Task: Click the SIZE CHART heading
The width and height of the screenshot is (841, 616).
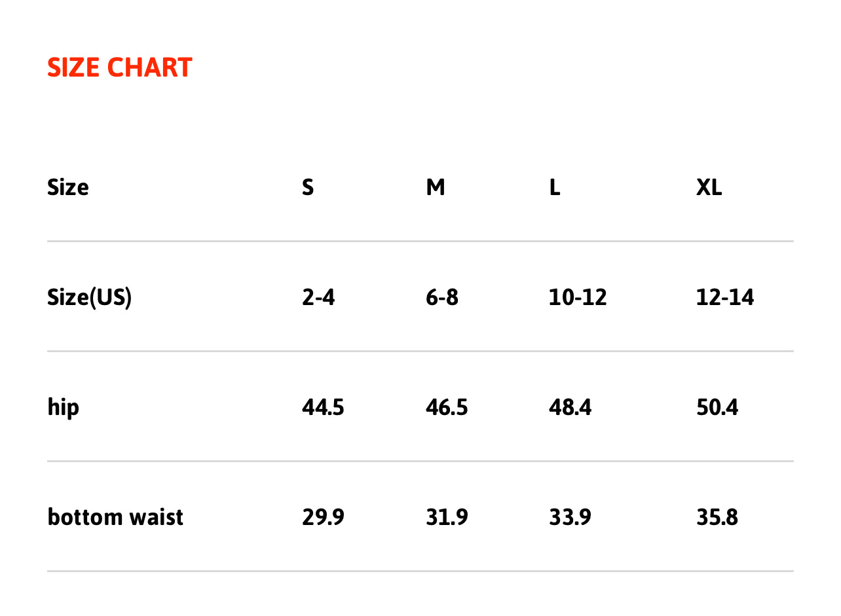Action: point(120,68)
